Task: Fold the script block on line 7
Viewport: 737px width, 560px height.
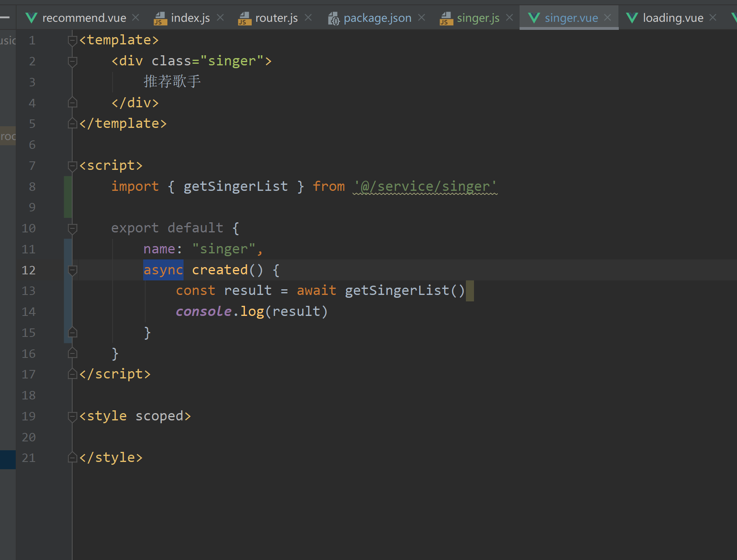Action: pyautogui.click(x=73, y=166)
